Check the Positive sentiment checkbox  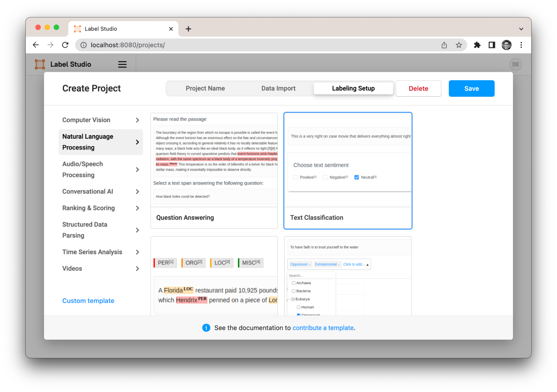click(x=296, y=177)
